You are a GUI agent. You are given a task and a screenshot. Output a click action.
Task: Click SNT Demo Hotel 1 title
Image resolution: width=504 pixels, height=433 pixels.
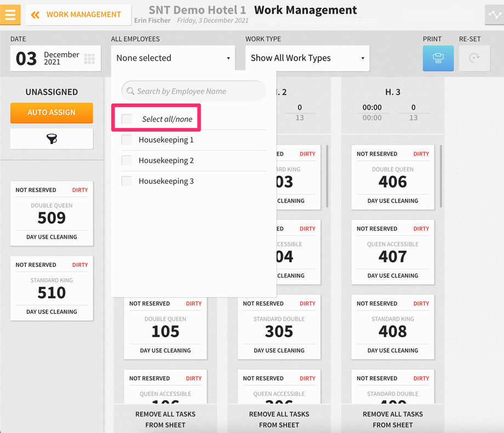[x=197, y=10]
